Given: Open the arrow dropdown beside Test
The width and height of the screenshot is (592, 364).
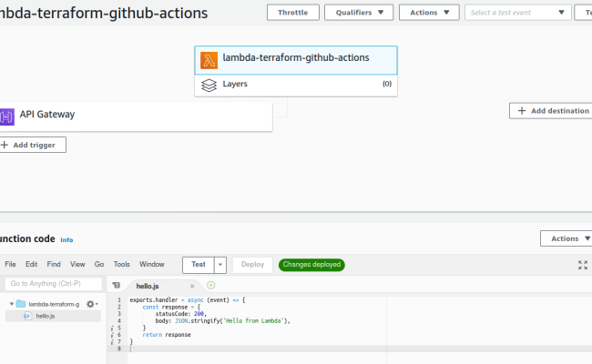Looking at the screenshot, I should coord(220,265).
